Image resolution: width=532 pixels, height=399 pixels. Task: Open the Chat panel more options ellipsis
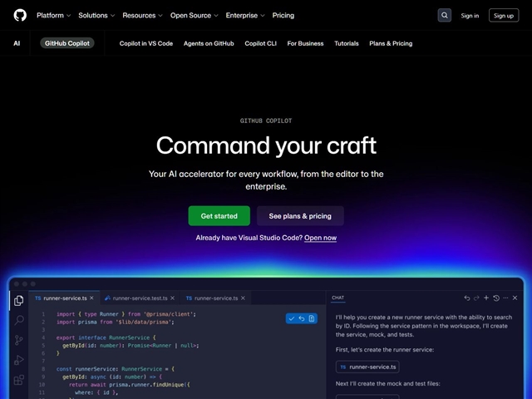(505, 298)
